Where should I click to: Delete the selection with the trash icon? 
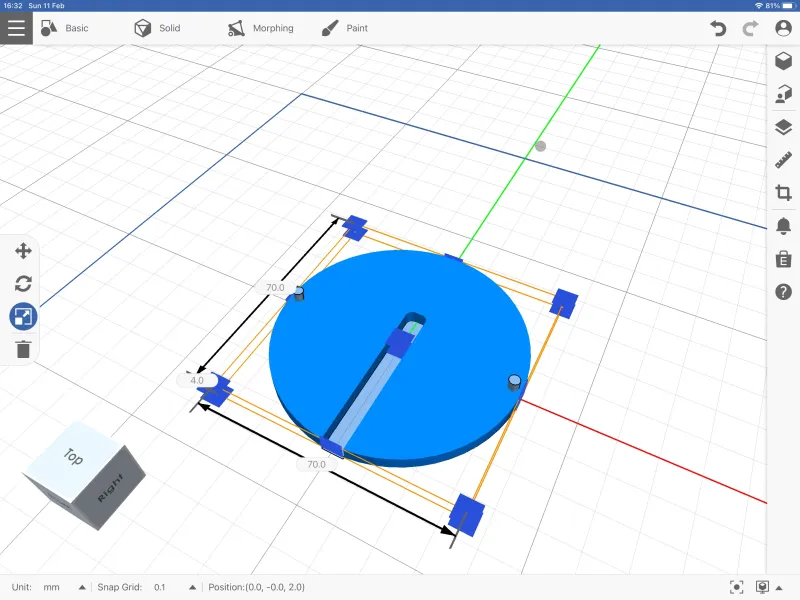pyautogui.click(x=23, y=349)
